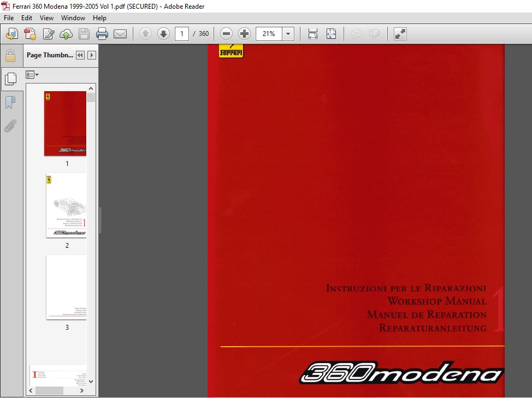Click the "Reparaturanleitung" text
Screen dimensions: 532x398
coord(433,328)
